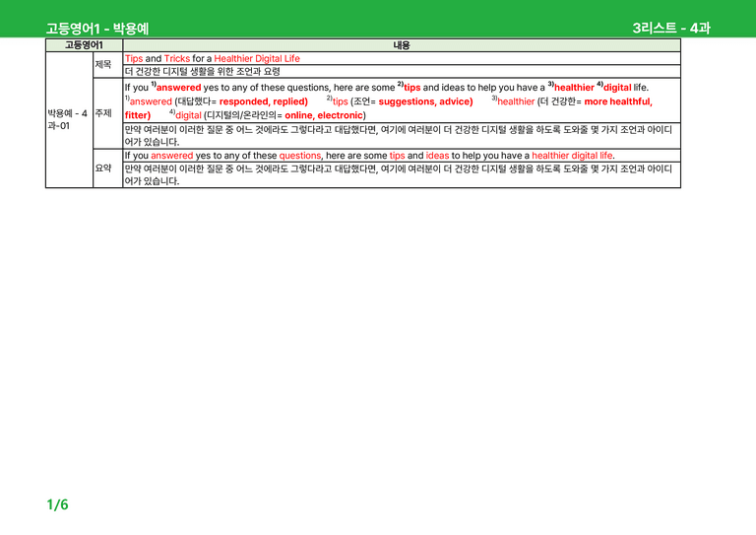Select the 박용예 - 4과-01 cell
Screen dimensions: 756x535
click(68, 119)
